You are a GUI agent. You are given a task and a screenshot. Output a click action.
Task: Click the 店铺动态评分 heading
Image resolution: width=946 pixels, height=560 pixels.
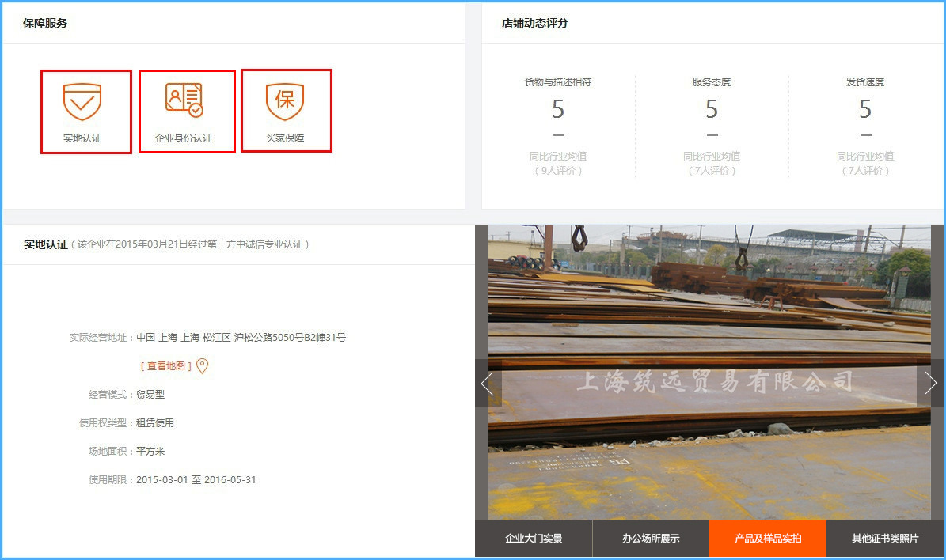(534, 23)
